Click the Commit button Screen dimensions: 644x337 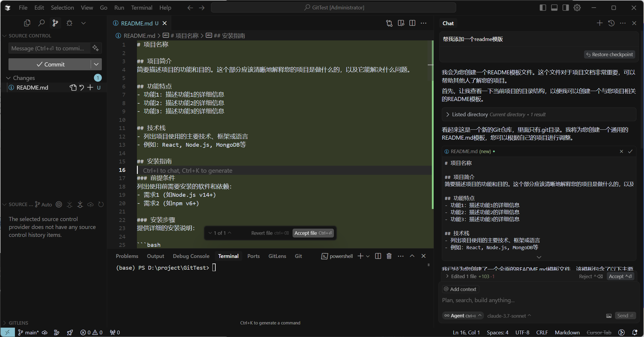[x=50, y=64]
